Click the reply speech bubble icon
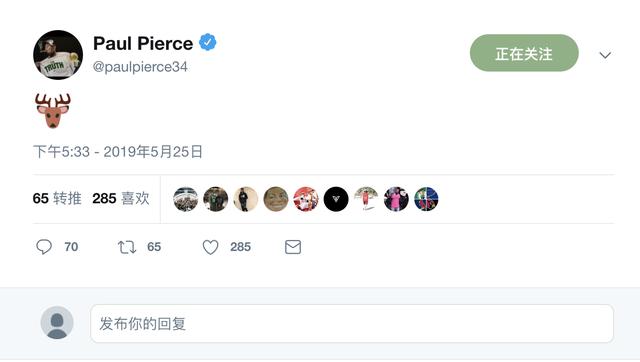The height and width of the screenshot is (362, 640). click(x=44, y=247)
